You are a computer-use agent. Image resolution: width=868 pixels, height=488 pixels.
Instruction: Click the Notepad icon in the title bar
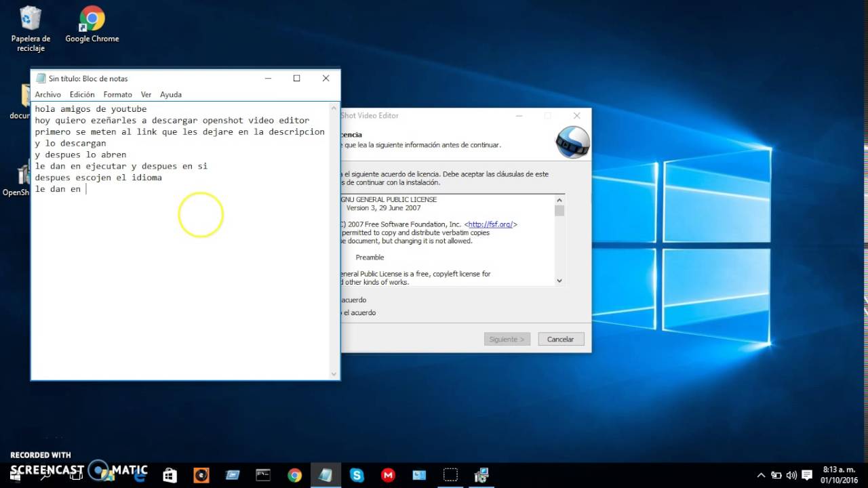[41, 78]
